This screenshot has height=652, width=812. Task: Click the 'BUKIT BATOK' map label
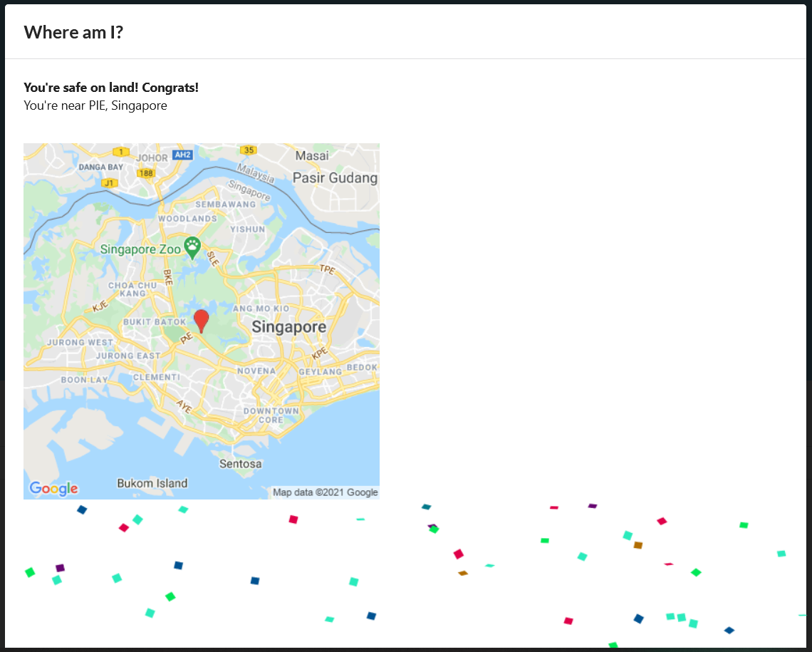[x=155, y=322]
